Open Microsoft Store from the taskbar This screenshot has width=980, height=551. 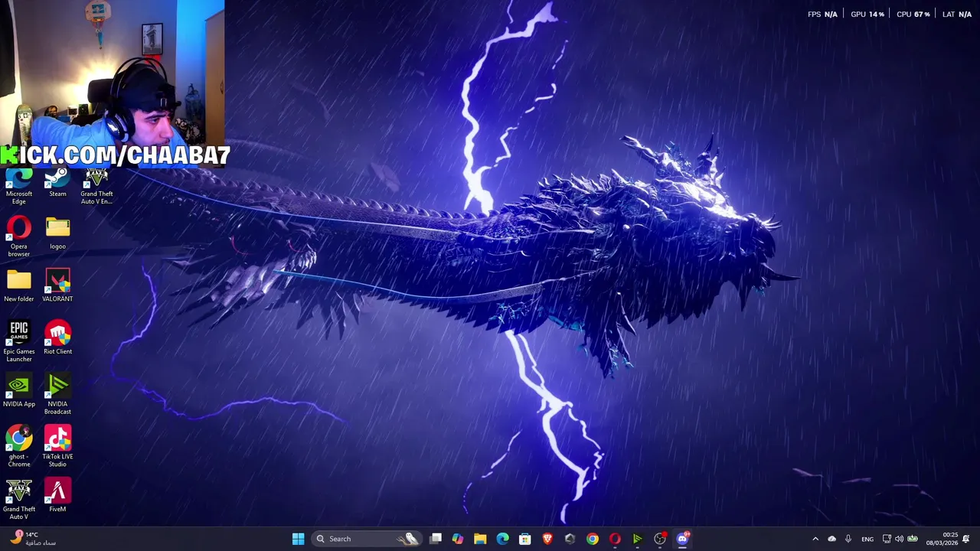coord(524,539)
